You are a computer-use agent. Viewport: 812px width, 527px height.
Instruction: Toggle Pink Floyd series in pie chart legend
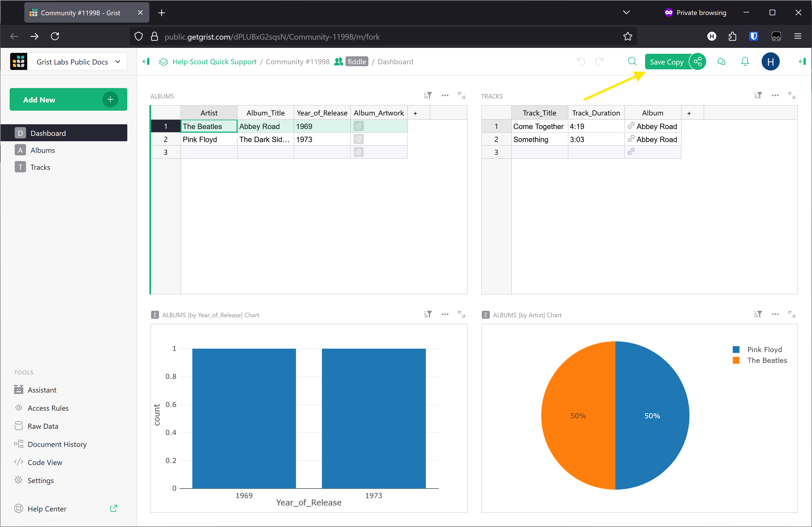764,350
